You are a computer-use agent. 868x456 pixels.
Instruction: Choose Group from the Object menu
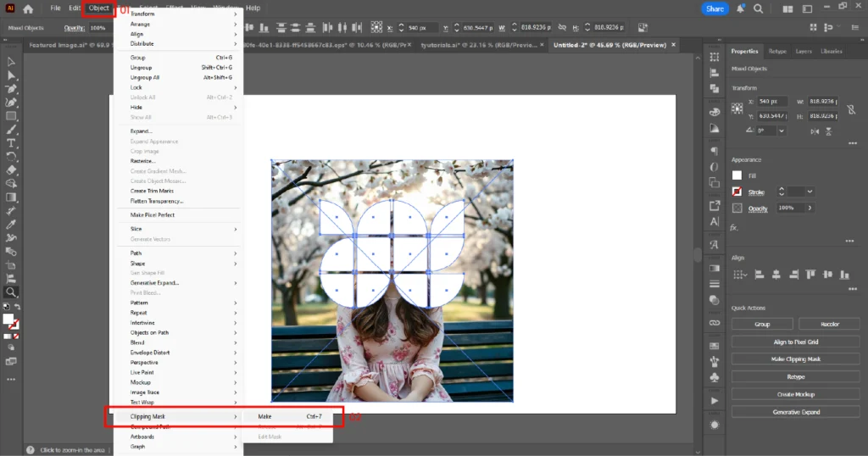point(179,58)
